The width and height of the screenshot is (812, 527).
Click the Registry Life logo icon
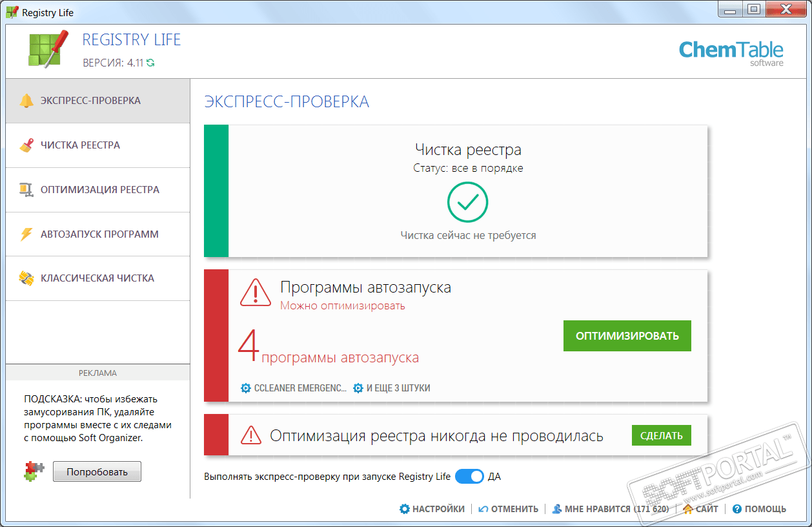(x=48, y=48)
